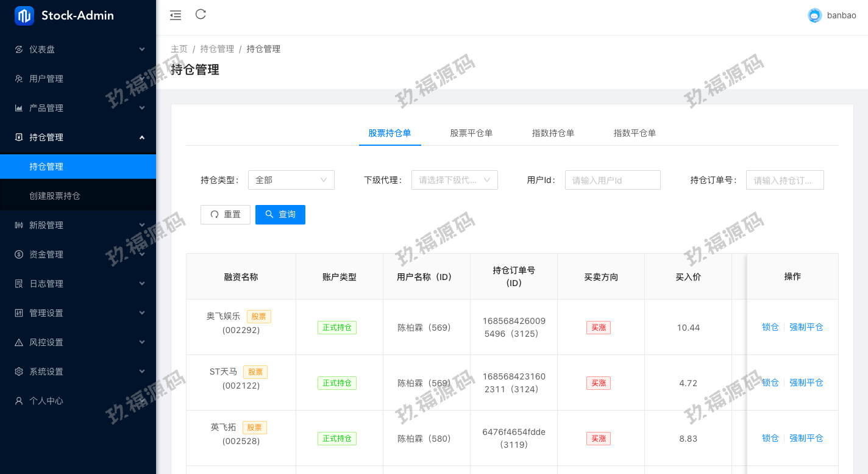Image resolution: width=868 pixels, height=474 pixels.
Task: Collapse the 持仓管理 sidebar menu
Action: click(78, 137)
